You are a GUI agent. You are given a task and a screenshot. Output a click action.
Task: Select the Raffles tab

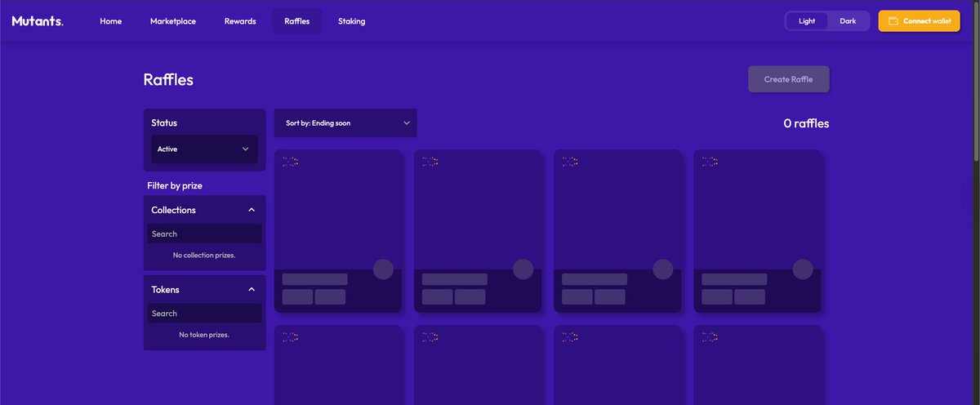click(297, 21)
